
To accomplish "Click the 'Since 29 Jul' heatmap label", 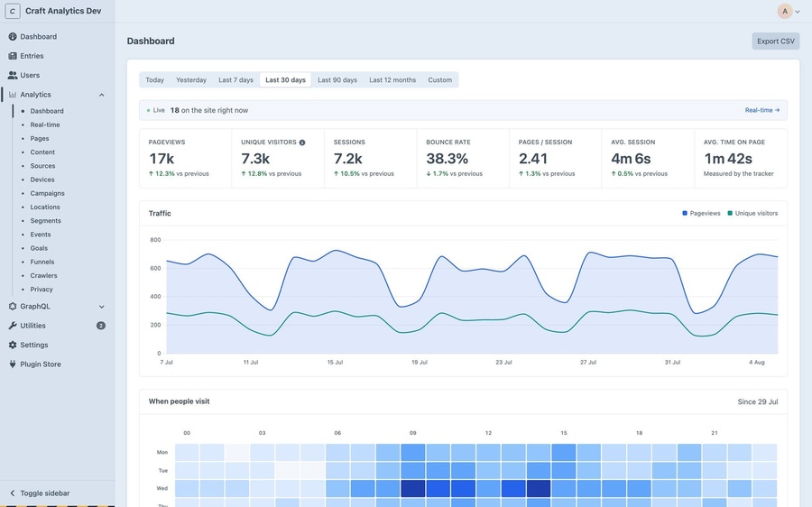I will tap(758, 401).
